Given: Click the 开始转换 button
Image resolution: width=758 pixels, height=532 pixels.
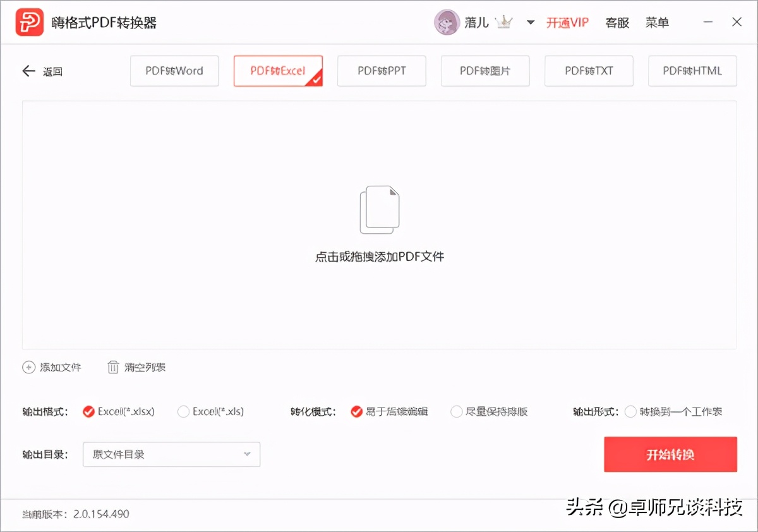Looking at the screenshot, I should coord(670,454).
